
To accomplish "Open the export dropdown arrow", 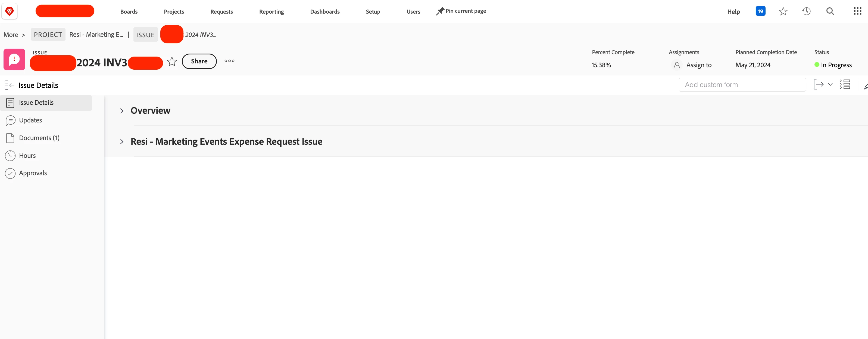I will tap(830, 84).
